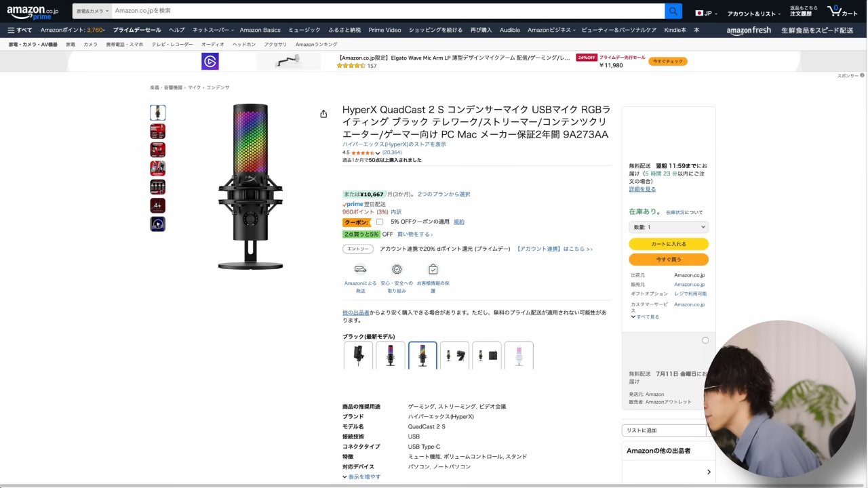This screenshot has height=488, width=868.
Task: Select first product image thumbnail
Action: pos(157,113)
